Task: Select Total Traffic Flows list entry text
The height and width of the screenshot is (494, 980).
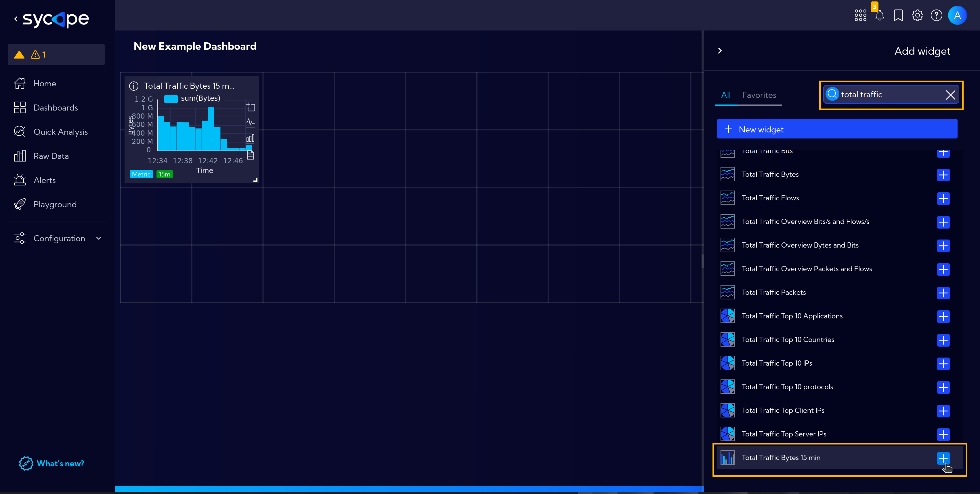Action: coord(770,198)
